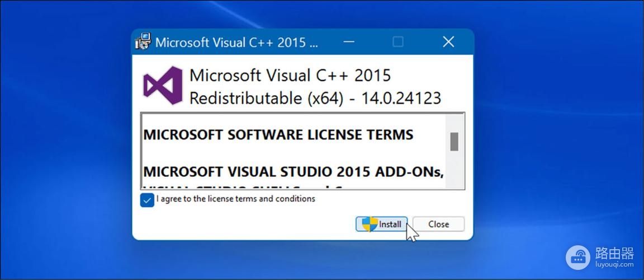Click the Redistributable (x64) - 14.0.24123 text
Image resolution: width=644 pixels, height=280 pixels.
pyautogui.click(x=315, y=99)
